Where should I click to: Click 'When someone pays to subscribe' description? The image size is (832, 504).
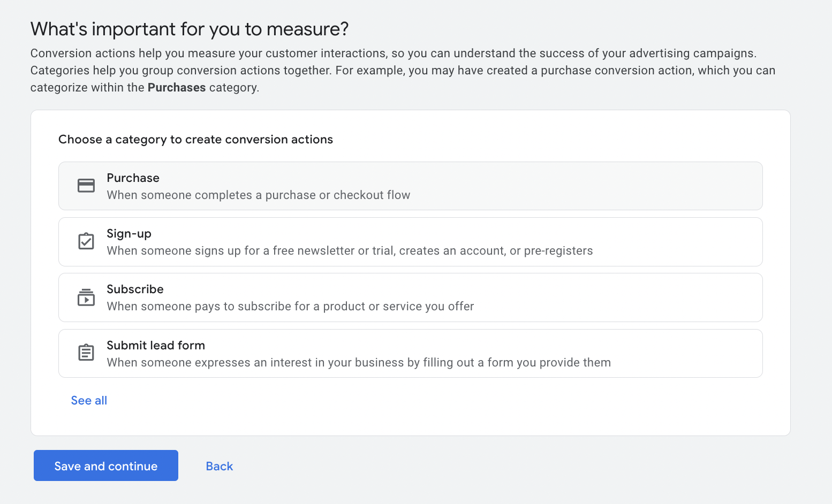(x=290, y=307)
